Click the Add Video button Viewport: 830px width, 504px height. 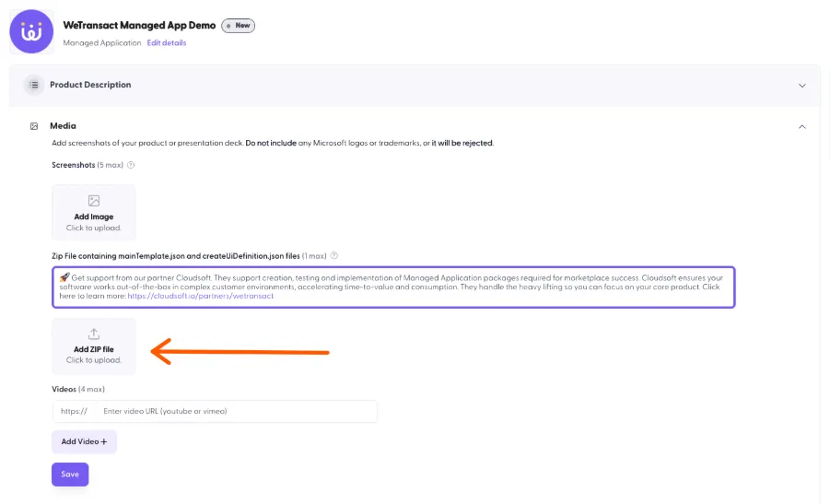pos(84,441)
